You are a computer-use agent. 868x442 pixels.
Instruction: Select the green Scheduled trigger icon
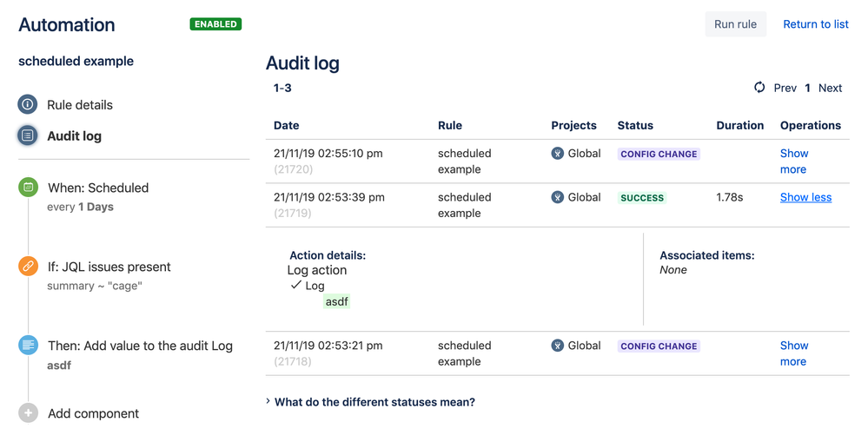pyautogui.click(x=28, y=188)
